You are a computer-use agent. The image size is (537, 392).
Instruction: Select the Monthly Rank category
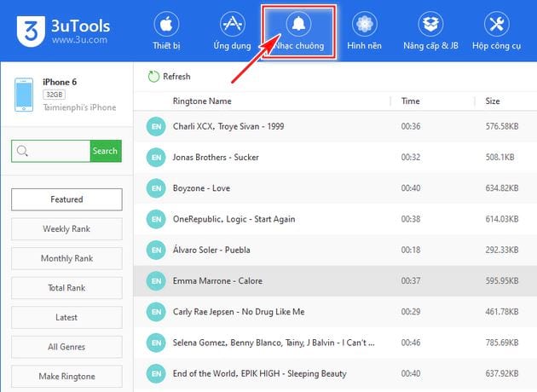66,258
